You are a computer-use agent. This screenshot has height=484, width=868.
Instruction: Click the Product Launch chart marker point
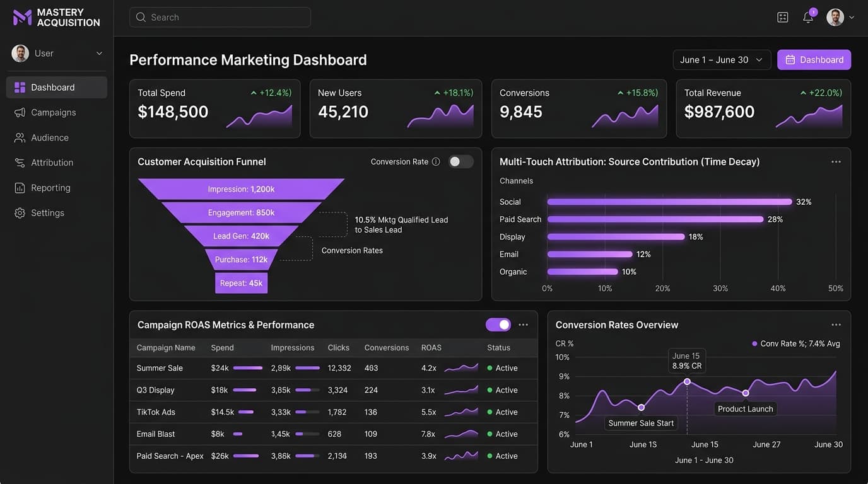tap(746, 393)
